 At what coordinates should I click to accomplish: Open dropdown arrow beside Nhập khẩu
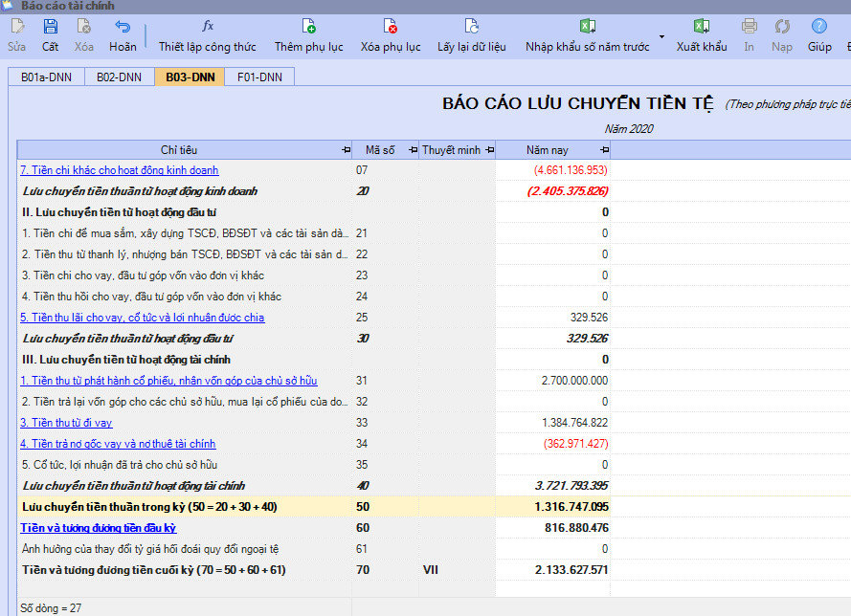tap(661, 37)
